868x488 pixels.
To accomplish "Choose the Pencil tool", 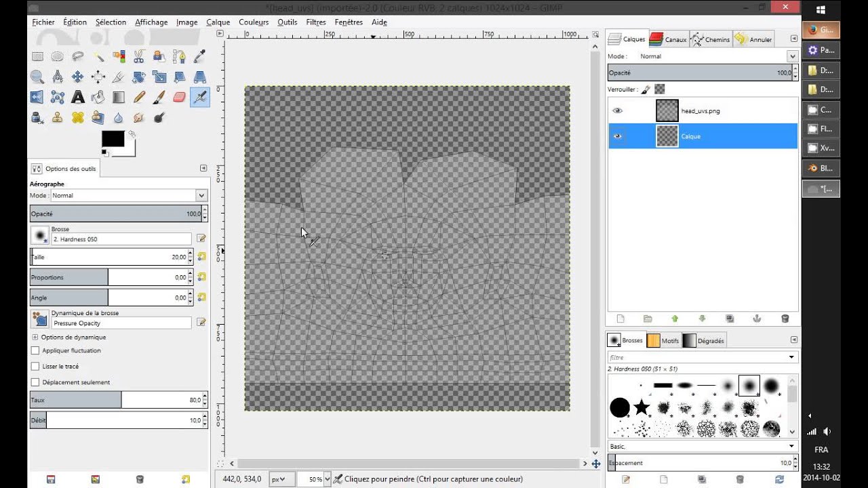I will [x=138, y=97].
